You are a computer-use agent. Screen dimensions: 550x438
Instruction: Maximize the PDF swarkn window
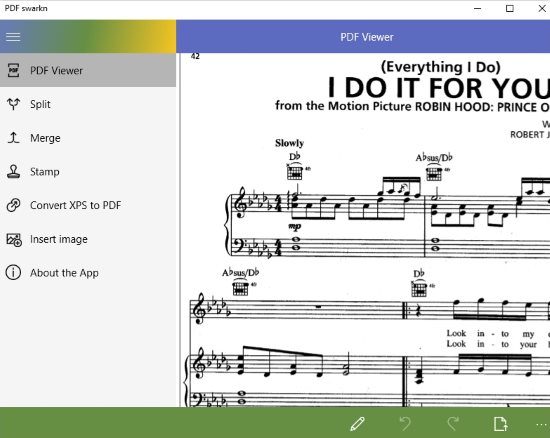(510, 8)
